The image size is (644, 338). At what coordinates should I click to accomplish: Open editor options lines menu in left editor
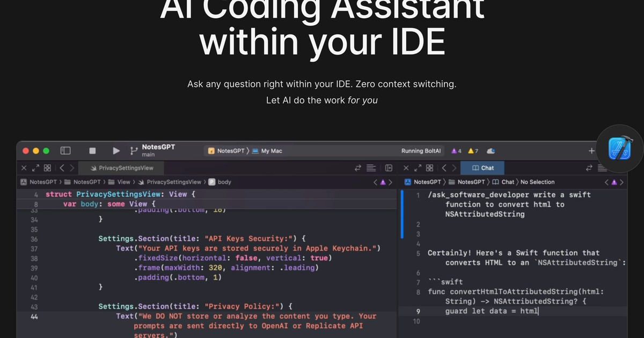click(x=371, y=168)
